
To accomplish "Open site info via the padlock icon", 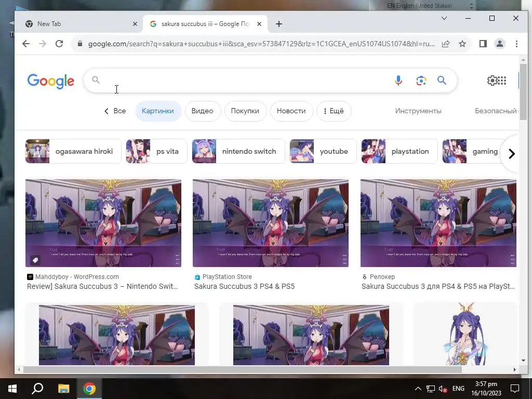I will 80,44.
